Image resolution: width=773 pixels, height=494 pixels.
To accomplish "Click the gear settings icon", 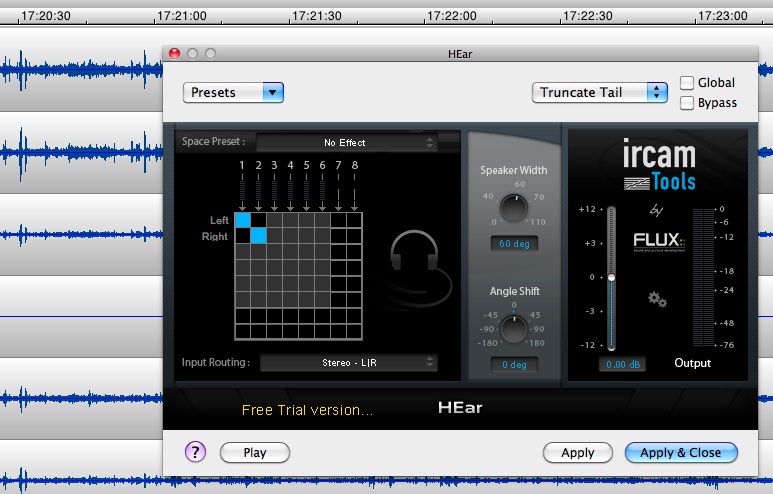I will pos(657,298).
